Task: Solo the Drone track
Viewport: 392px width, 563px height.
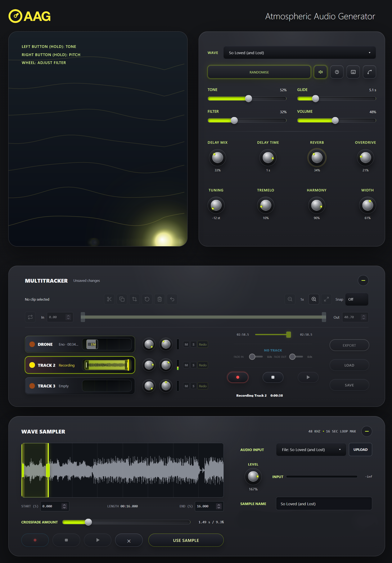Action: coord(193,345)
